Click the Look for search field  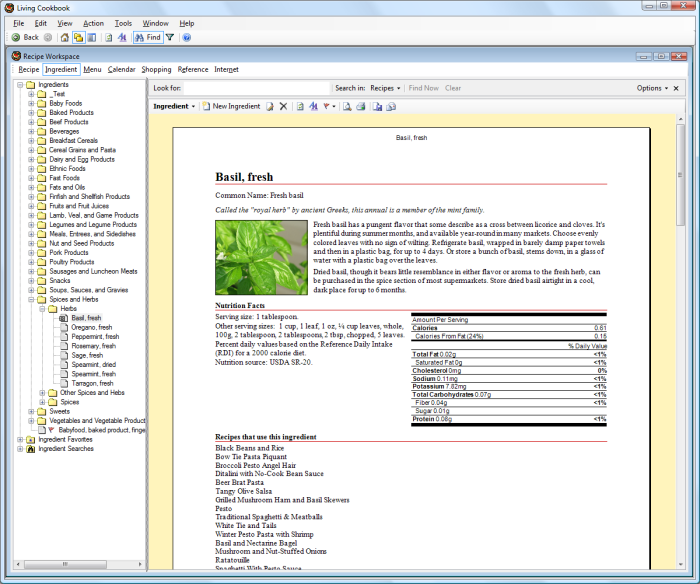[x=257, y=88]
